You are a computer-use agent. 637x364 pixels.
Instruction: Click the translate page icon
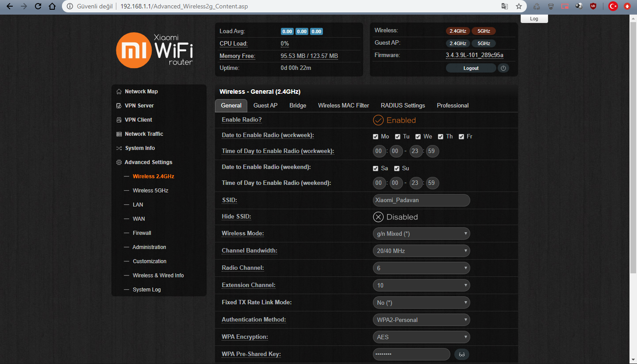tap(505, 6)
